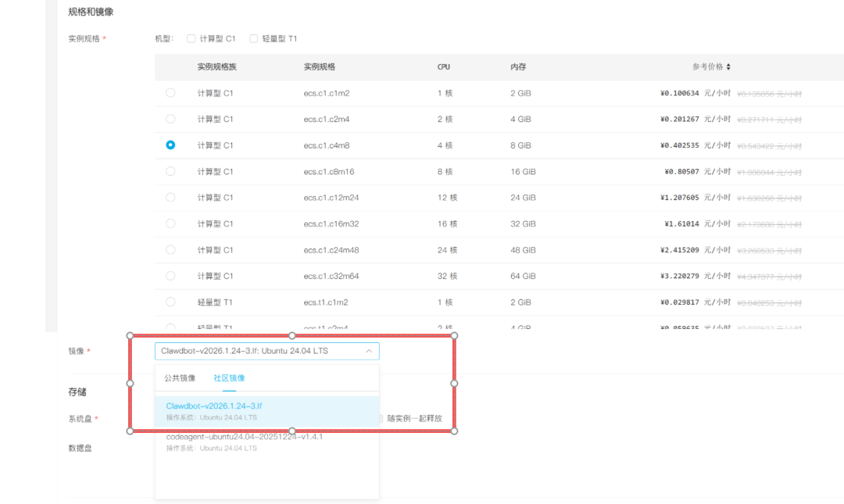This screenshot has width=844, height=504.
Task: Click the ecs.c1.c1m2 spec name cell
Action: (327, 93)
